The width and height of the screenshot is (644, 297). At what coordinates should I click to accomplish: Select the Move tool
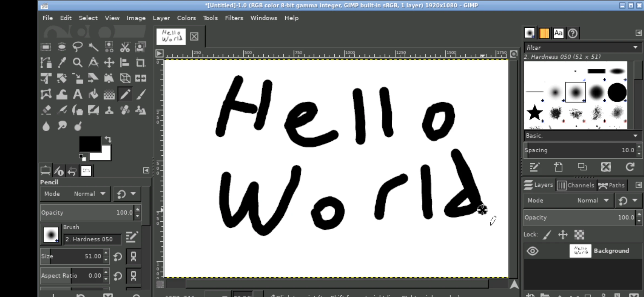[x=109, y=63]
